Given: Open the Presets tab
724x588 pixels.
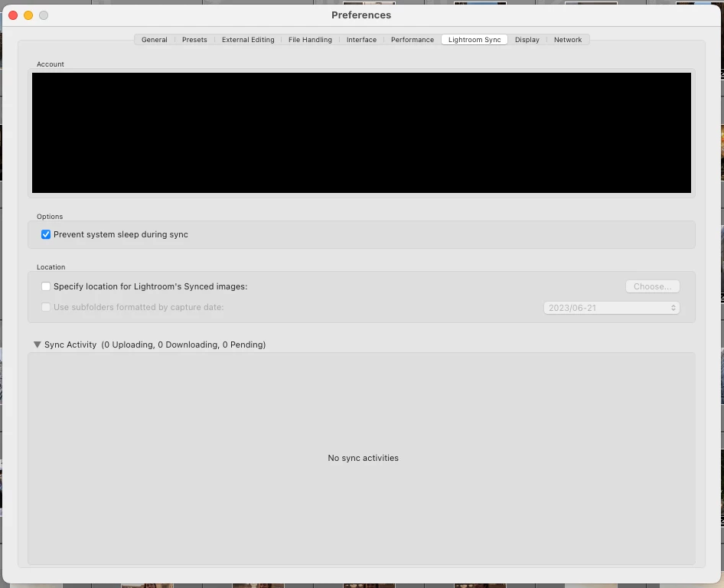Looking at the screenshot, I should (194, 40).
